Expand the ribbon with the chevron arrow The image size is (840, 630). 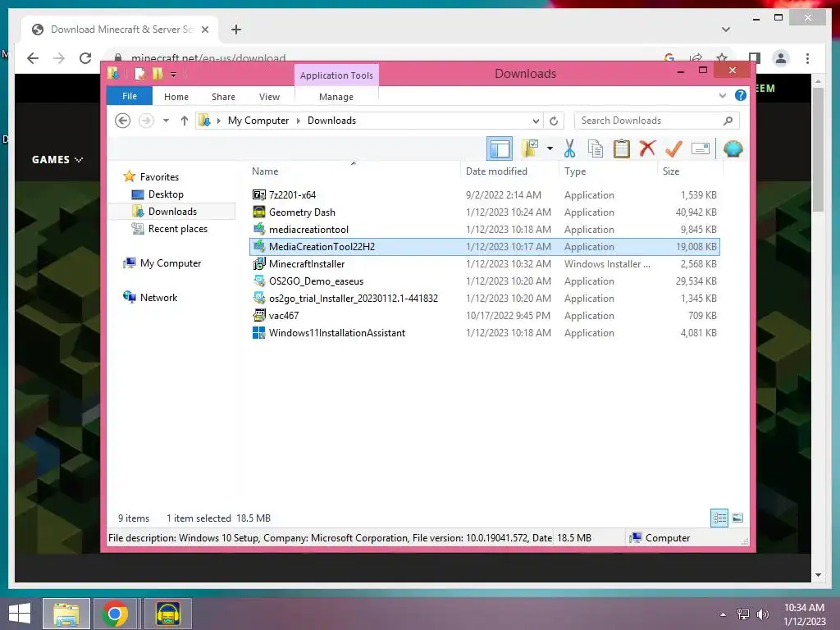pos(722,96)
